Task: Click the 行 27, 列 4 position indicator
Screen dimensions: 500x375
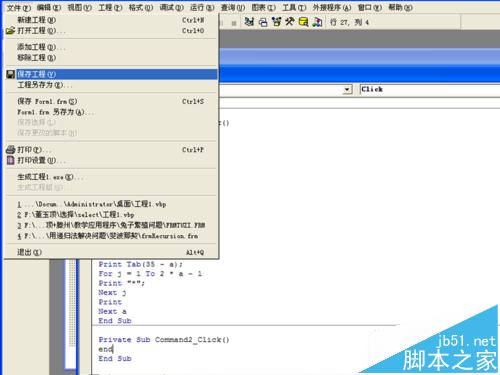Action: 349,22
